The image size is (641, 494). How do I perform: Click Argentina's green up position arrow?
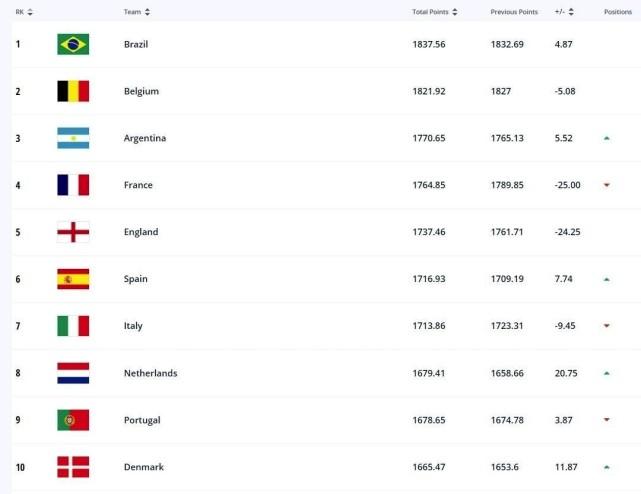click(607, 138)
